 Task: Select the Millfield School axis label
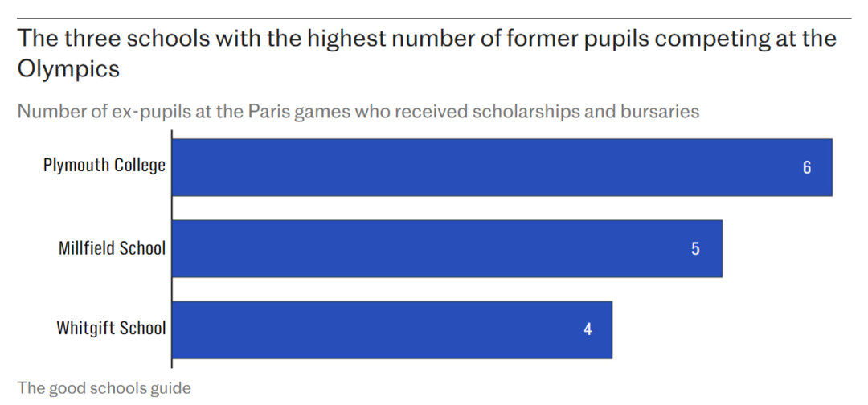point(112,247)
